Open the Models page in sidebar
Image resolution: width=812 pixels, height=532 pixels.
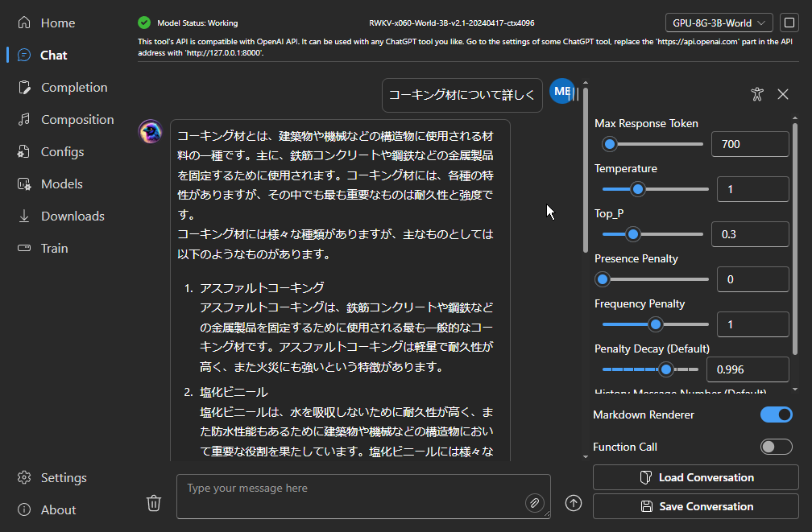(x=61, y=184)
